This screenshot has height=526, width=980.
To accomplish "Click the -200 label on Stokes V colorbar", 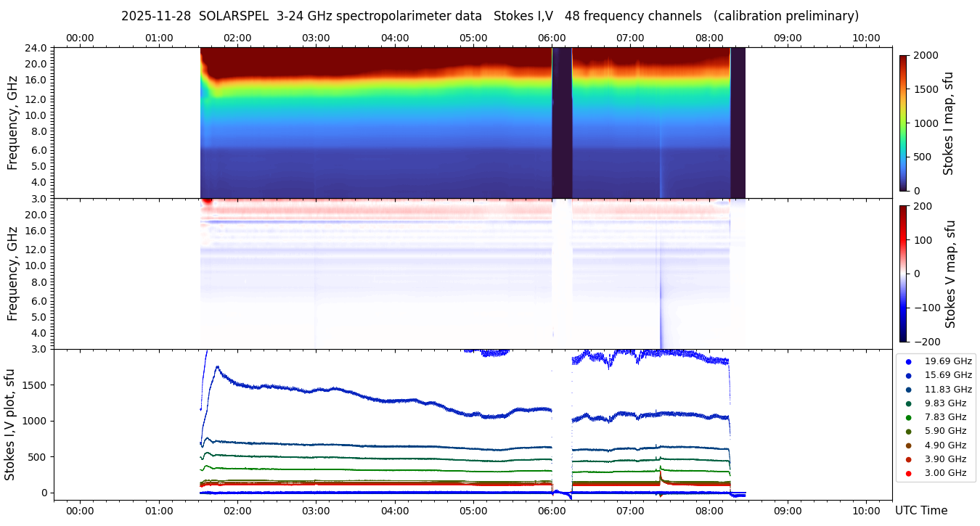I will click(927, 342).
